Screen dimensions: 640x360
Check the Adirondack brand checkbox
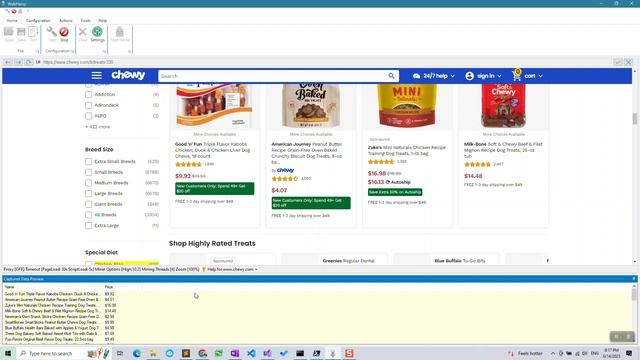click(89, 105)
